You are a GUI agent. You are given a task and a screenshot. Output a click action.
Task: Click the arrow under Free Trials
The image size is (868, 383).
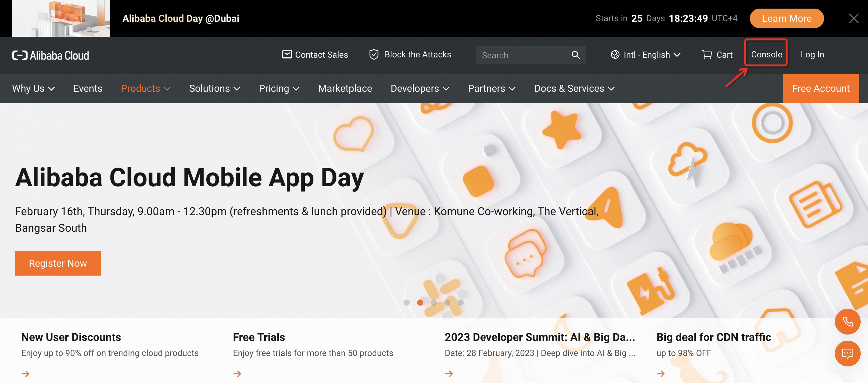tap(237, 373)
